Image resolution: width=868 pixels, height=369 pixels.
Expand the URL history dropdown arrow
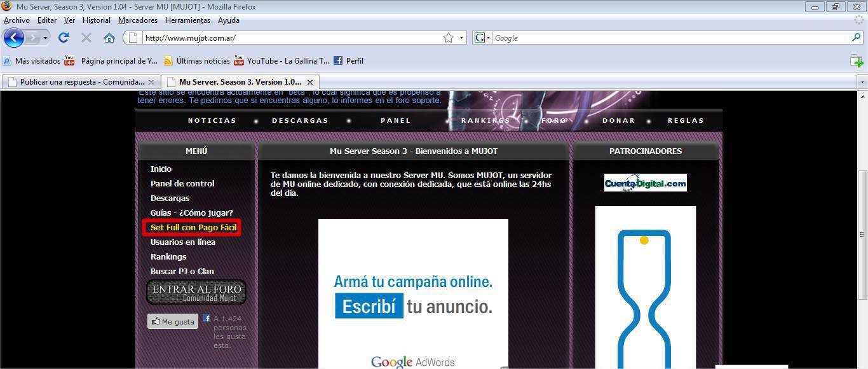462,38
